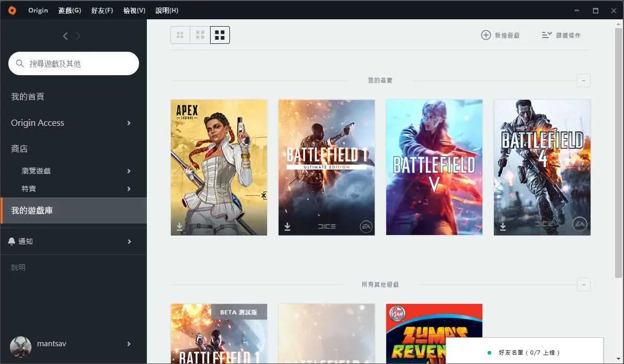
Task: Go back with the left navigation arrow
Action: pos(65,36)
